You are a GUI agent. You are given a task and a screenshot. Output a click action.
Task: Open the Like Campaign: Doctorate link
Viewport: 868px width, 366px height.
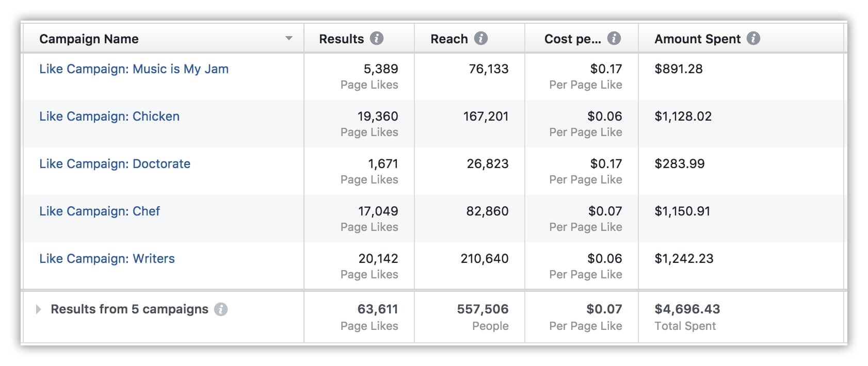[115, 164]
